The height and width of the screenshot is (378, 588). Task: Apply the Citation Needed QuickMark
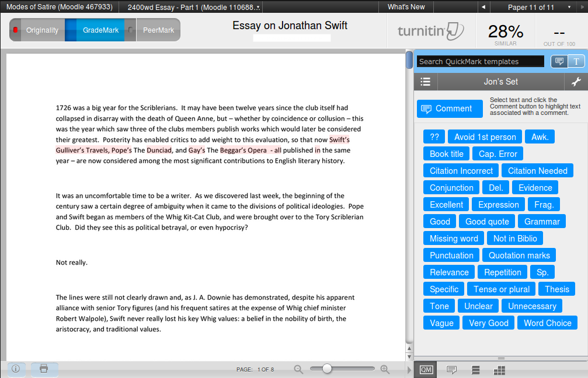coord(537,170)
